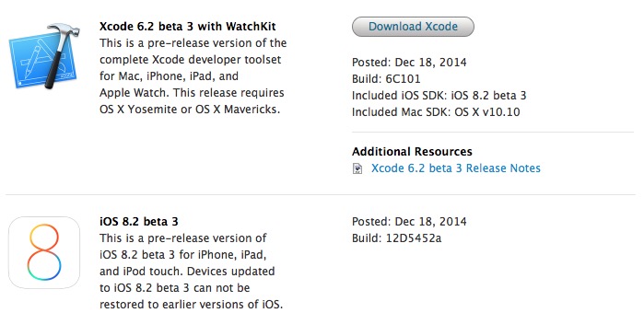Screen dimensions: 644x336
Task: Click the Download Xcode button
Action: click(413, 27)
